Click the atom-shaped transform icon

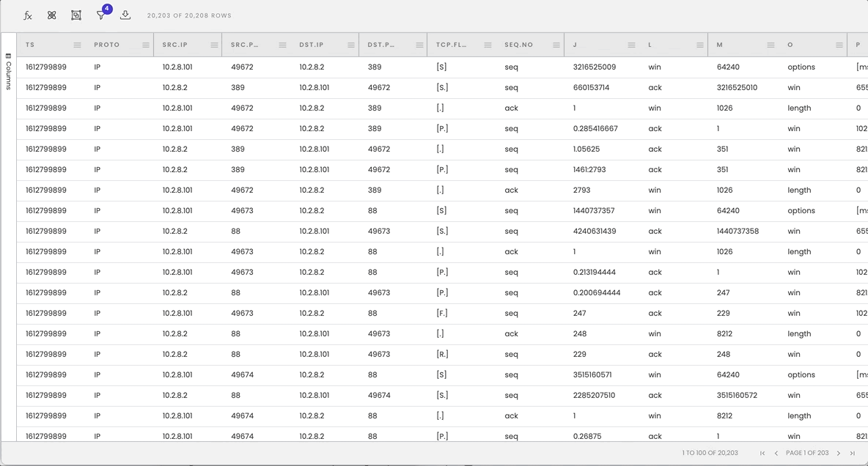[x=51, y=15]
